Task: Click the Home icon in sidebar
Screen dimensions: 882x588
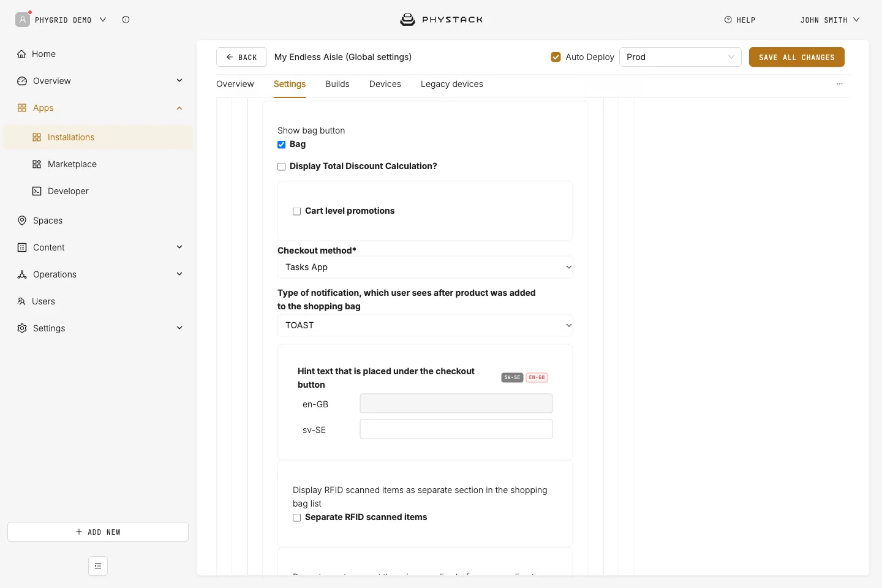Action: [x=22, y=54]
